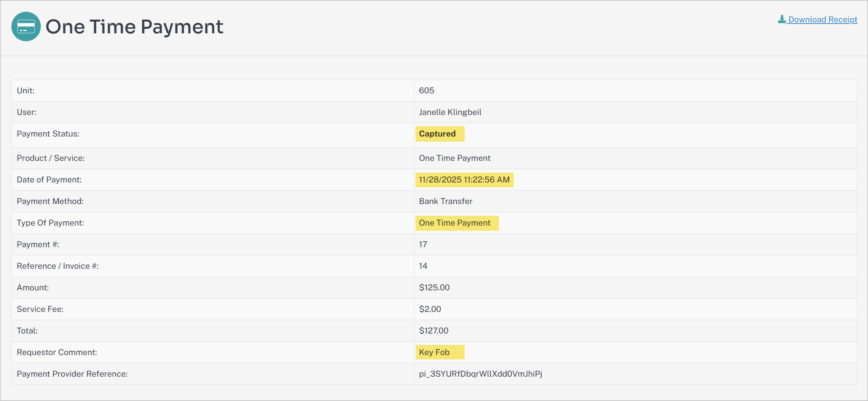Select the reference pi_3SYURfDbqrWllXdd0VmJhiPj
868x401 pixels.
tap(480, 374)
